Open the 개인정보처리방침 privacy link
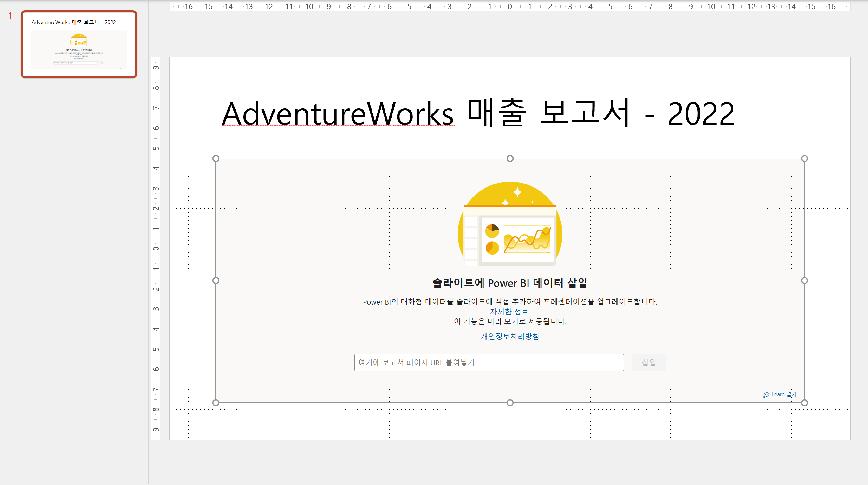The image size is (868, 485). 509,336
